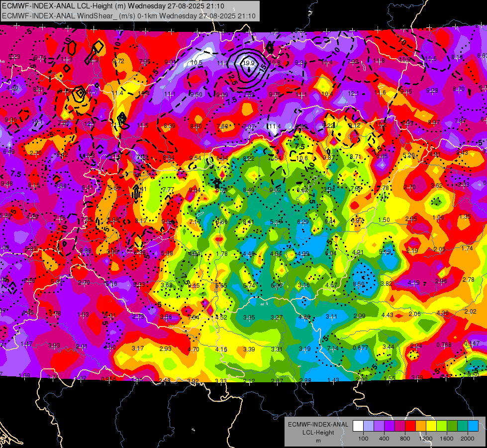Click the map value 5.74

249,285
